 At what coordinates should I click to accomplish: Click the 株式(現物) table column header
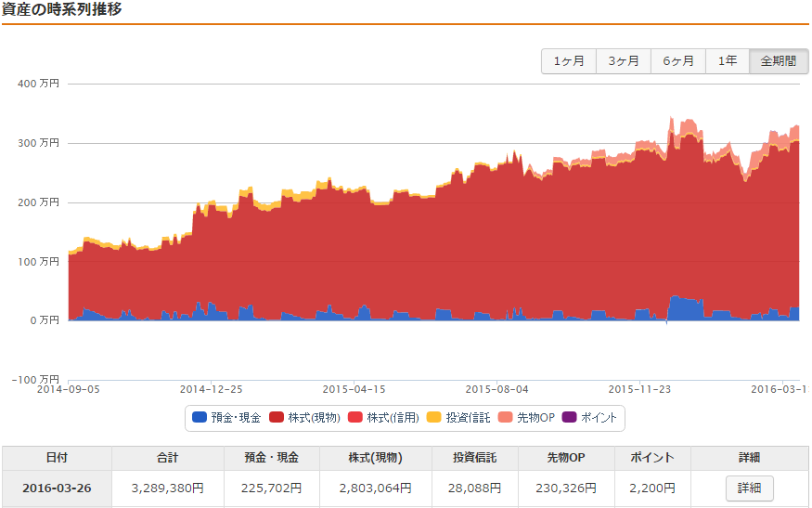point(376,458)
